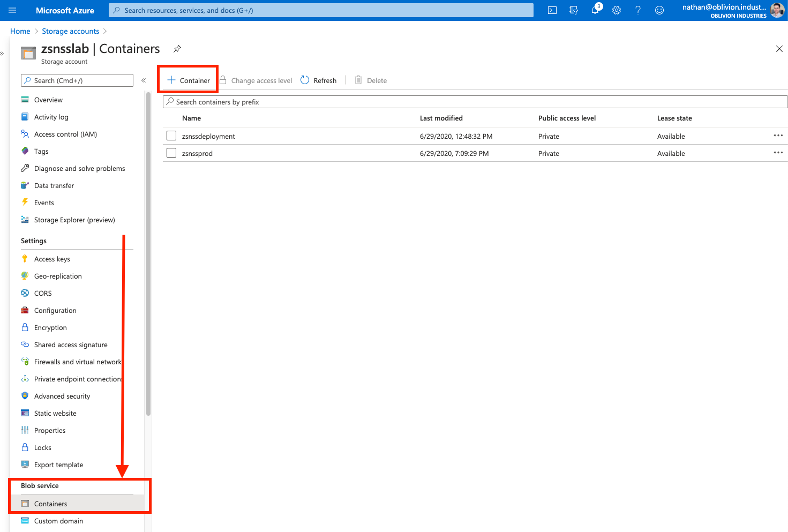The height and width of the screenshot is (532, 788).
Task: Open more options for zsnssdeployment
Action: coord(778,136)
